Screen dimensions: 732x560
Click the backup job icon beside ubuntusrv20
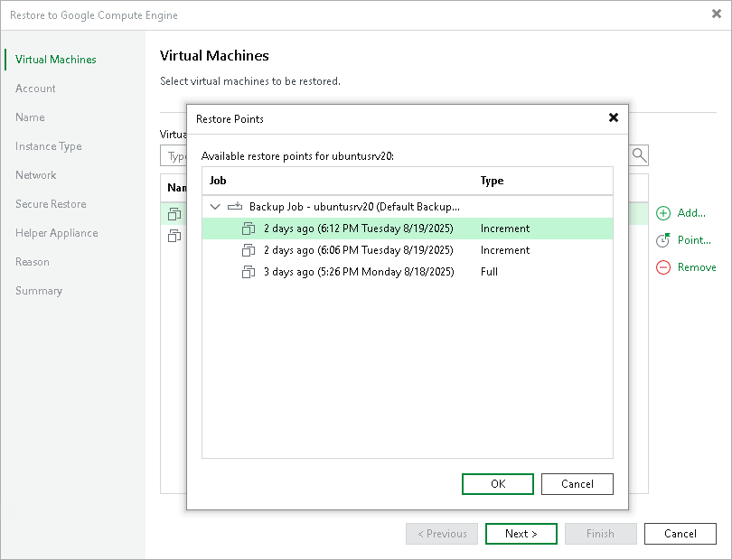tap(235, 206)
